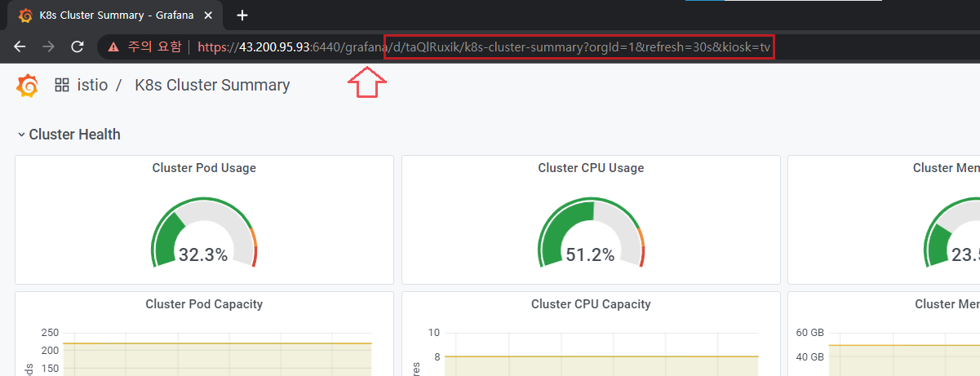Click the 250 label on pod capacity axis
980x376 pixels.
pos(49,333)
